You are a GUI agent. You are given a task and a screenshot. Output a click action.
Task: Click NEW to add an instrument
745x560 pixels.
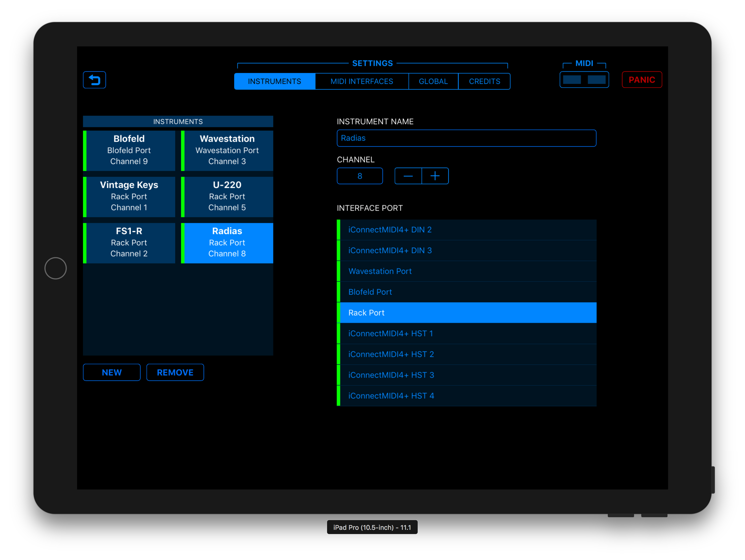point(112,372)
